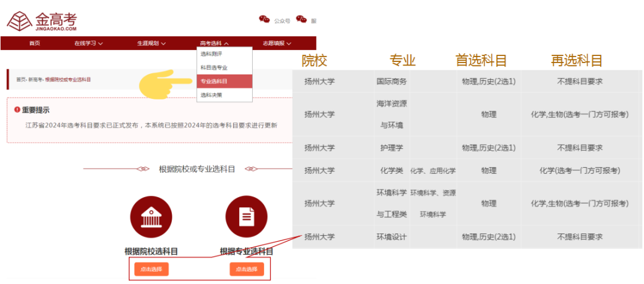This screenshot has width=644, height=284.
Task: Click 扬州大学 in the 护理学 row
Action: (x=320, y=148)
